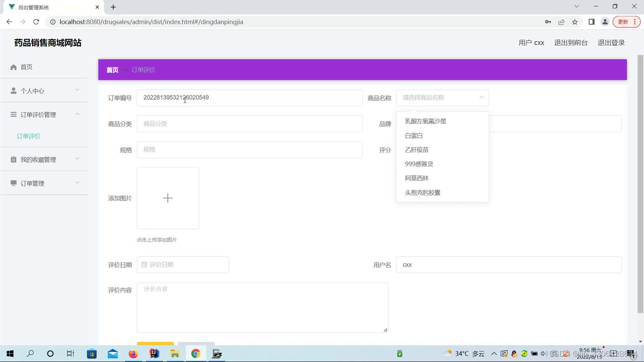Open Mail app from the taskbar
The height and width of the screenshot is (362, 644).
(x=113, y=354)
